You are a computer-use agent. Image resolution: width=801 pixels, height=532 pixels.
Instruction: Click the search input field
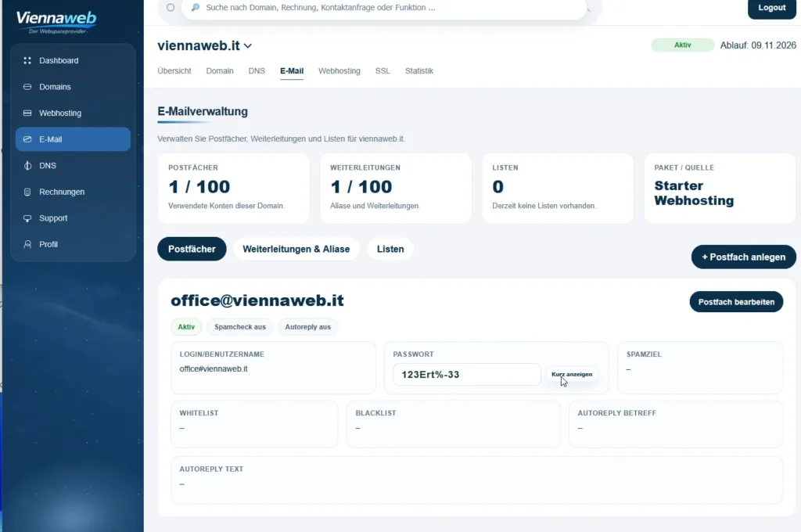383,8
